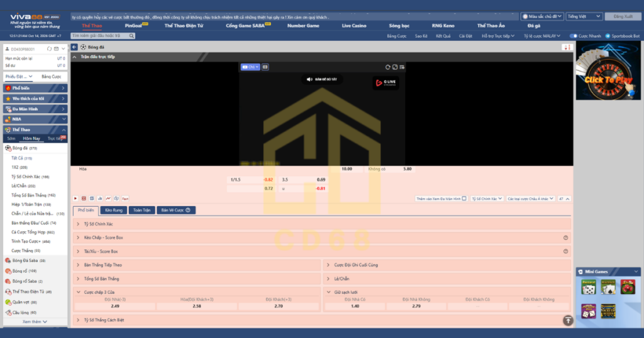This screenshot has width=644, height=338.
Task: Open the Kết Quả link
Action: tap(443, 36)
